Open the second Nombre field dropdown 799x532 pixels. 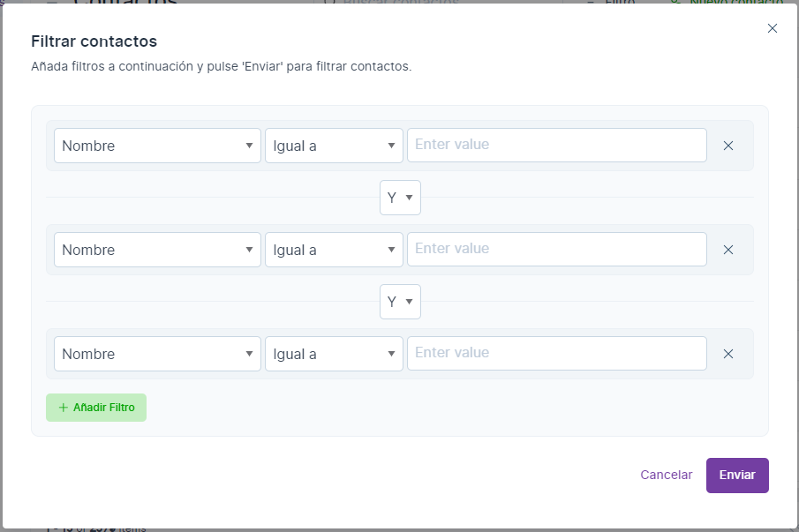point(157,250)
